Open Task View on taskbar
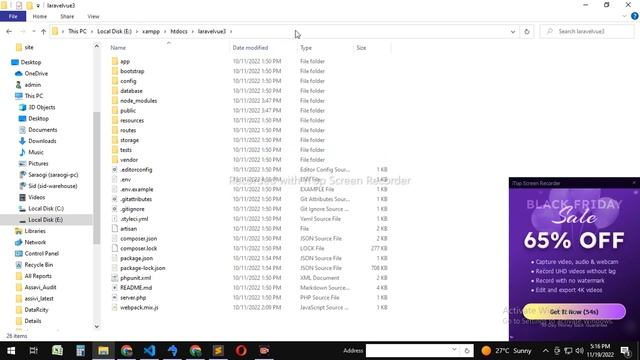The image size is (640, 360). pos(34,351)
